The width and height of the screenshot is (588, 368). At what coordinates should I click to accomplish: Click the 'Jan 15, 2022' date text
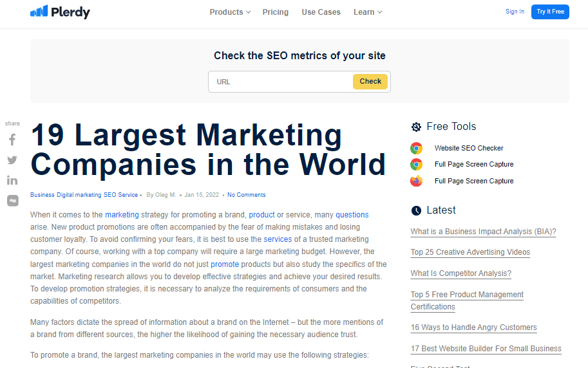coord(202,195)
